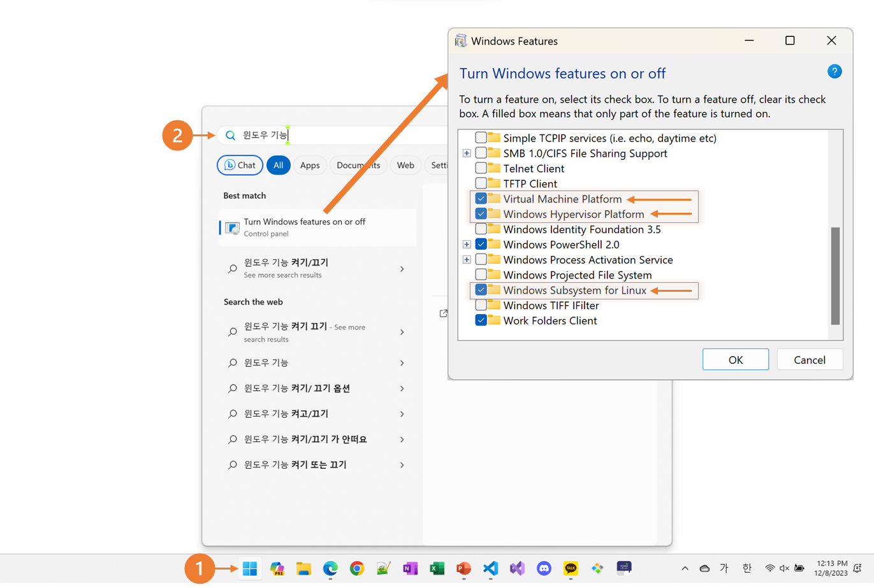
Task: Check Windows Identity Foundation 3.5 box
Action: point(481,229)
